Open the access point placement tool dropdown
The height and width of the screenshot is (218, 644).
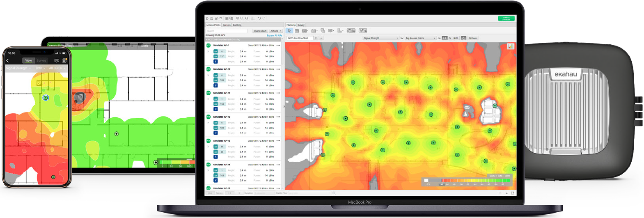click(x=314, y=31)
